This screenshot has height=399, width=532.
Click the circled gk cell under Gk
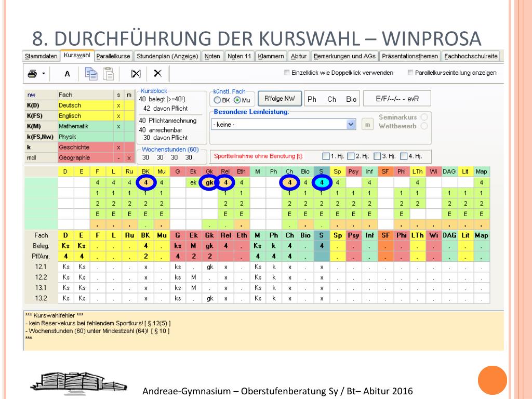209,182
